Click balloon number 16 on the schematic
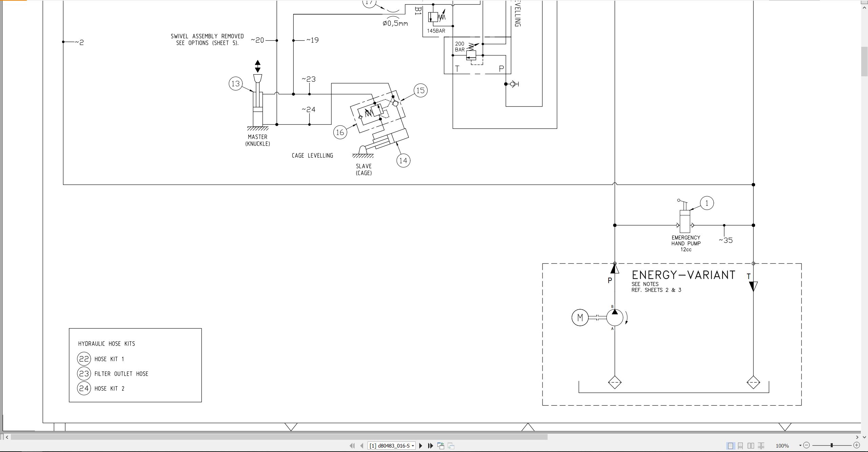 pos(340,132)
